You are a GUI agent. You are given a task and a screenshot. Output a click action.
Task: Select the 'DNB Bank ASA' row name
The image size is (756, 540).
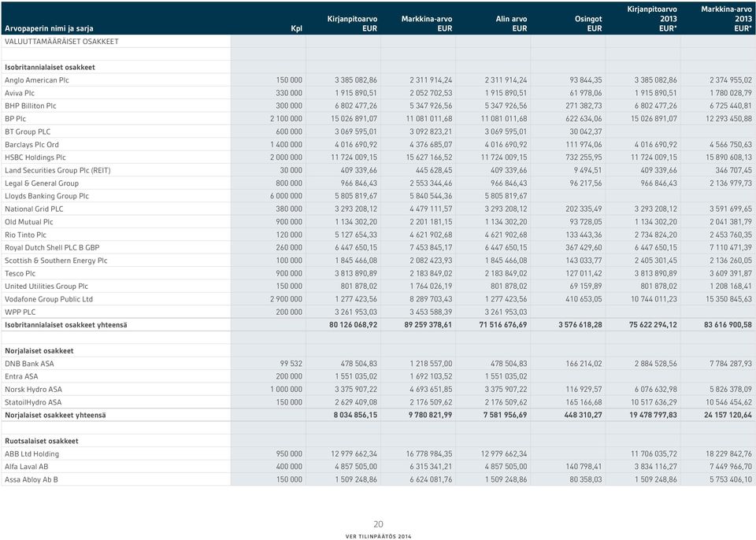(x=29, y=364)
